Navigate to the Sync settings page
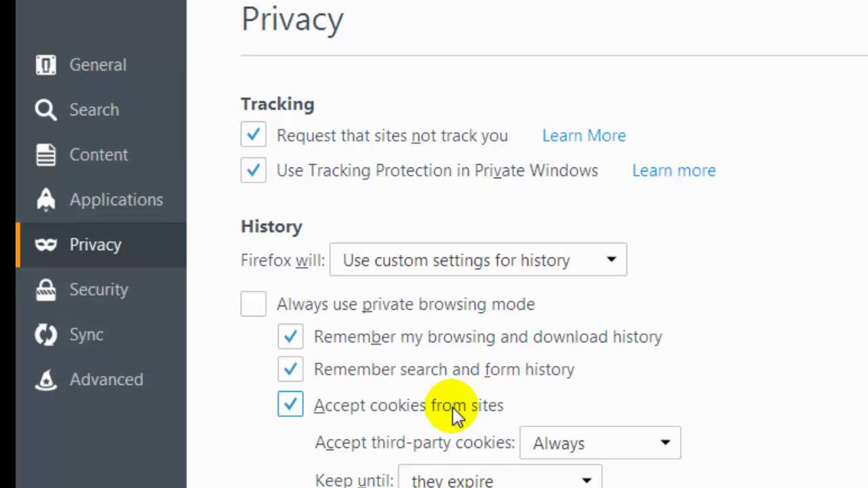 86,334
